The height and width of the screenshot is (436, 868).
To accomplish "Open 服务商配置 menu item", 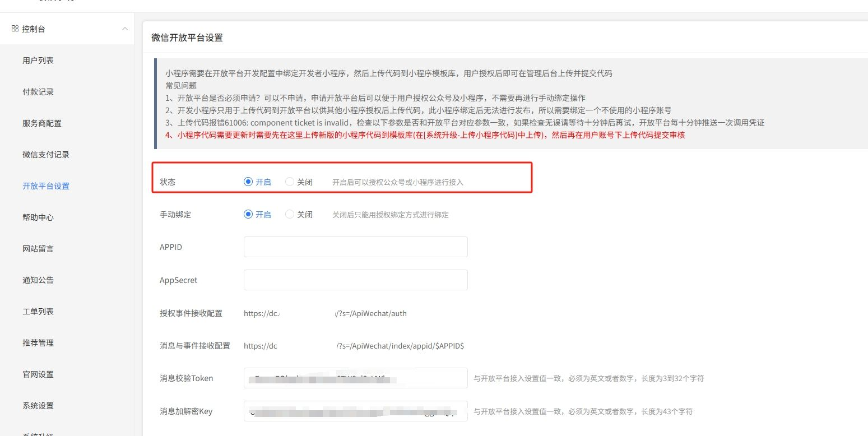I will click(x=42, y=123).
